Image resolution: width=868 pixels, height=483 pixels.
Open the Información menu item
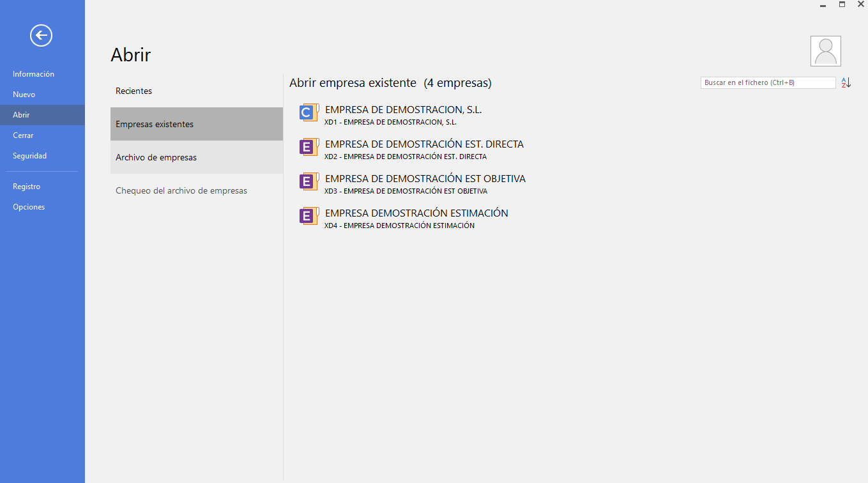click(x=42, y=74)
